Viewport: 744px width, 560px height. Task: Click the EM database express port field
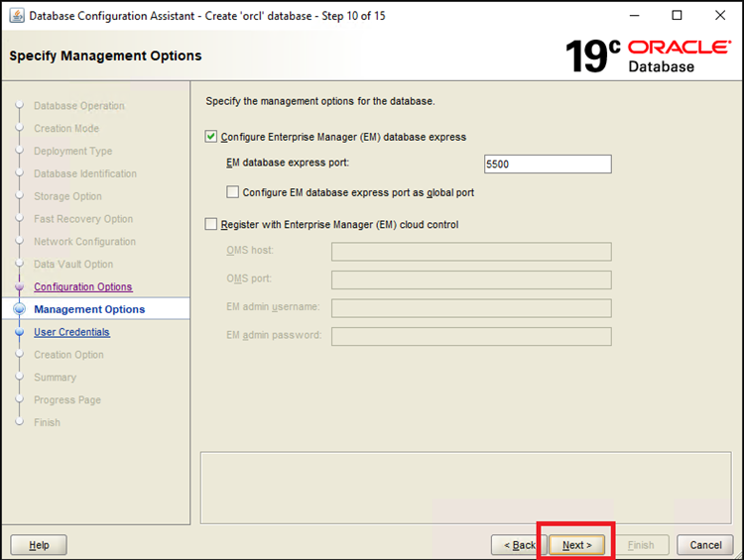(x=548, y=165)
